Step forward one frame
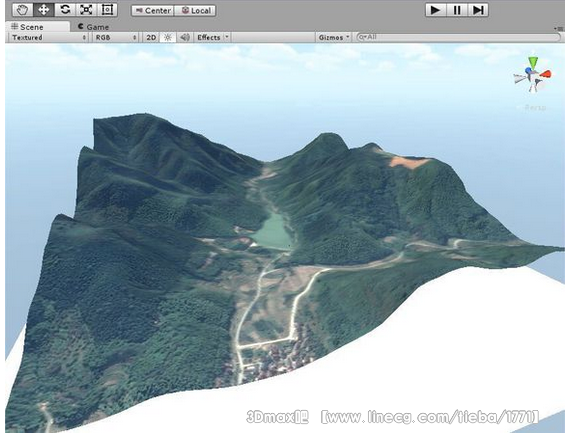 (x=478, y=10)
